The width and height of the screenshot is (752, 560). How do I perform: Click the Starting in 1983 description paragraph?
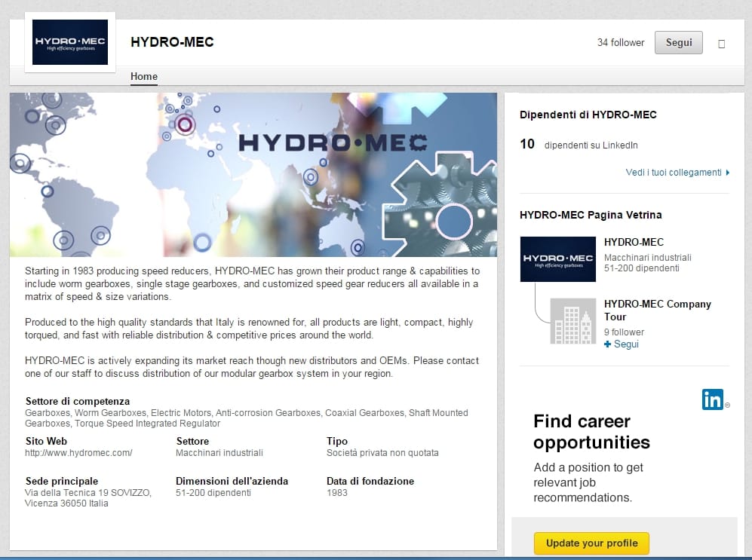(252, 283)
